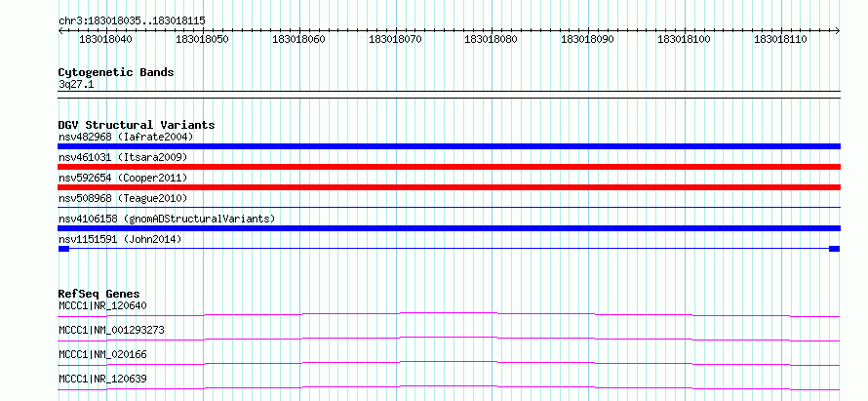Click ruler position 183018100
Image resolution: width=868 pixels, height=401 pixels.
[x=685, y=39]
